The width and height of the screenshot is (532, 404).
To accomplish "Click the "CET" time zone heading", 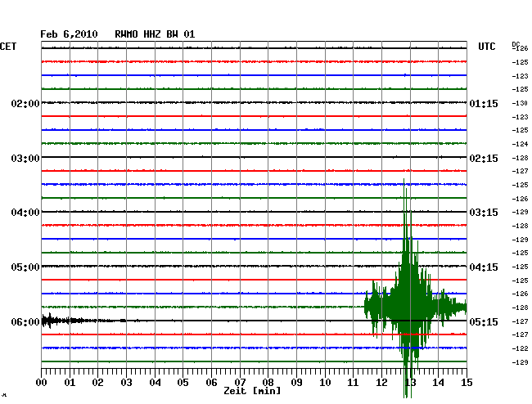I will pos(8,47).
